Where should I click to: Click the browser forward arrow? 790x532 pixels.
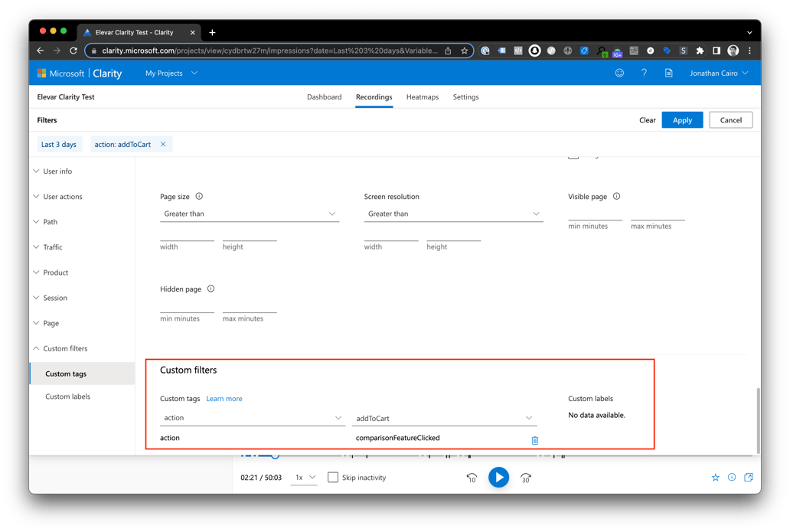pos(57,51)
